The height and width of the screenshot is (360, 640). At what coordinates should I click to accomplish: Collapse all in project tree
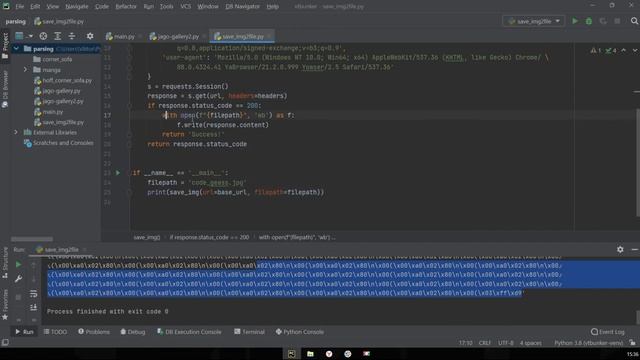[x=72, y=36]
